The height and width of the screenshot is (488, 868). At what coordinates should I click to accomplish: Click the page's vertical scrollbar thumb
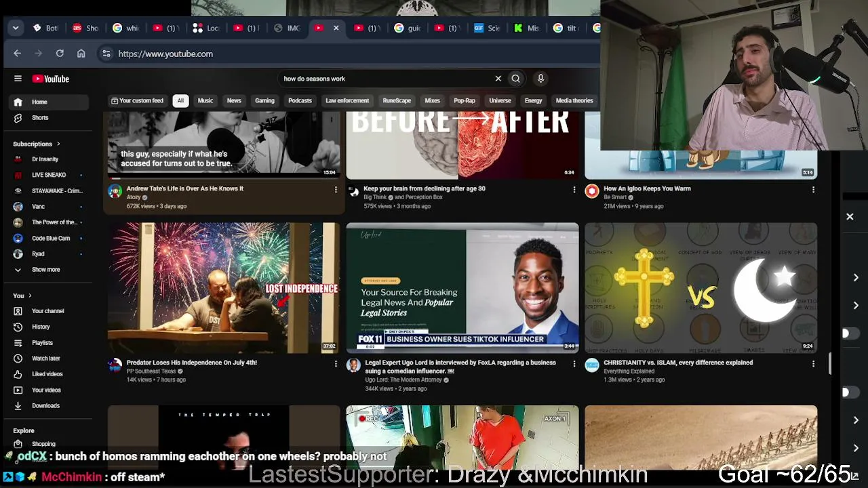click(x=829, y=363)
